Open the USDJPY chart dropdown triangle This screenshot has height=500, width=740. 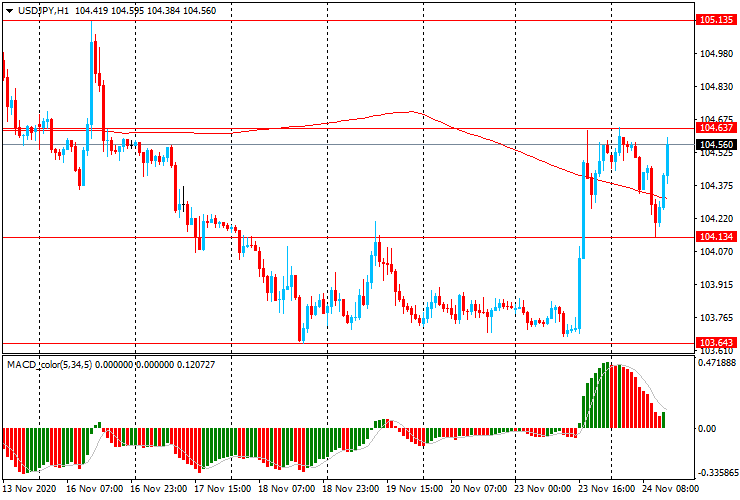coord(9,11)
